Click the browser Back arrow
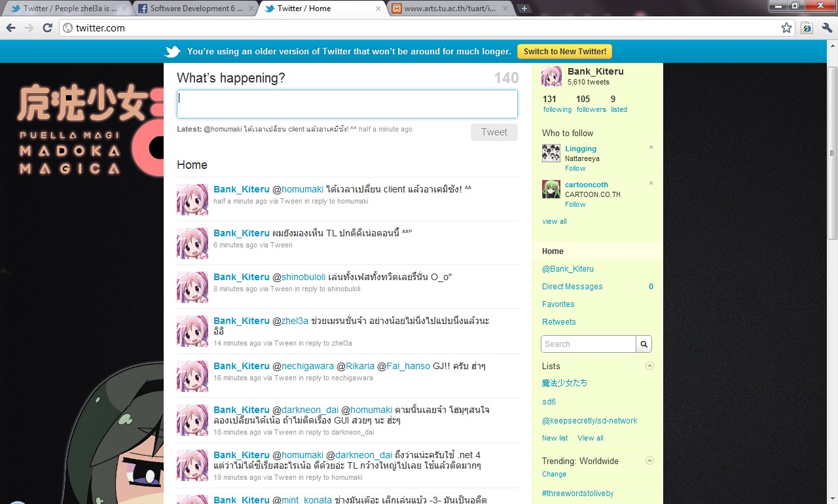This screenshot has width=838, height=504. (x=11, y=28)
